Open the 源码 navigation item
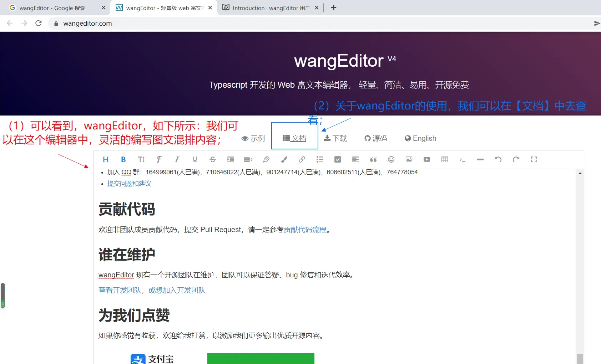Screen dimensions: 601x364 click(375, 138)
